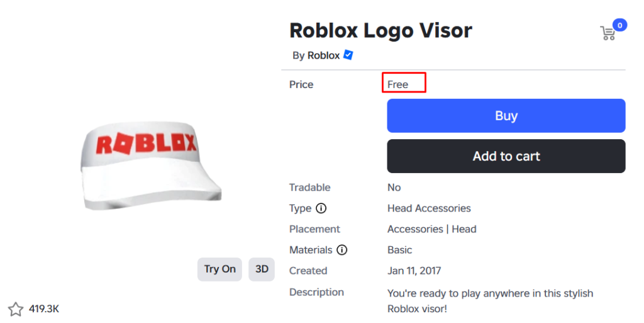
Task: Open the shopping cart icon
Action: (608, 33)
